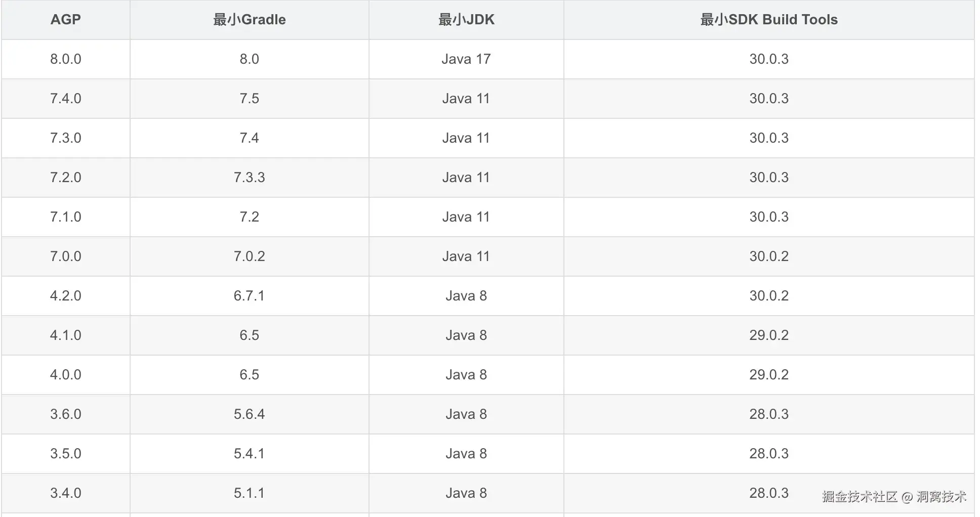
Task: Select Gradle 5.6.4 cell
Action: 250,414
